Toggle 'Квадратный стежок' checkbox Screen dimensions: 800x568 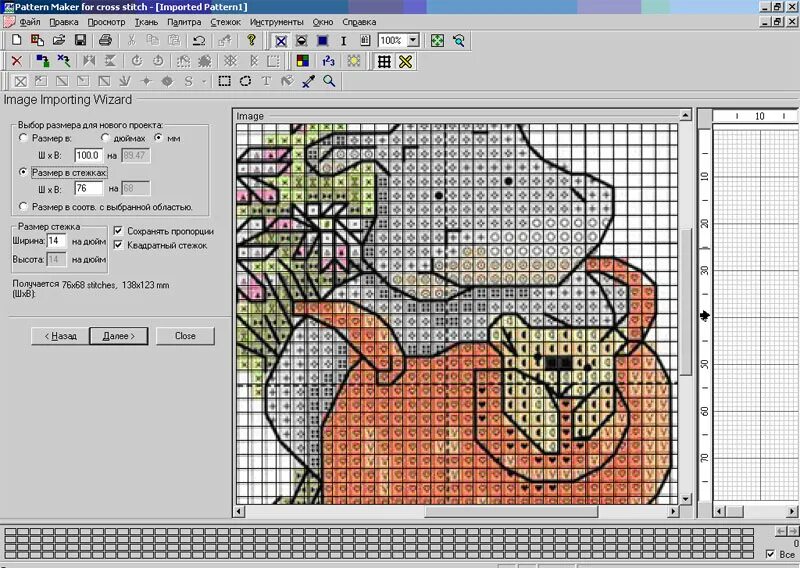point(118,245)
